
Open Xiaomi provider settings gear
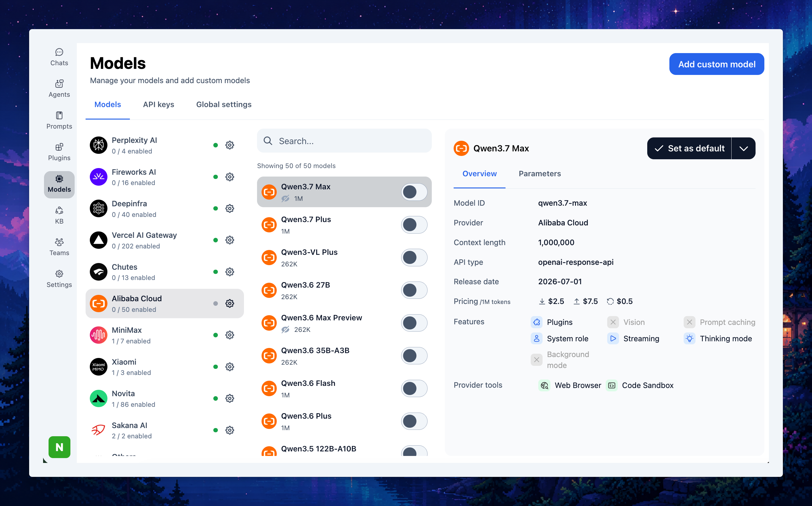point(230,367)
